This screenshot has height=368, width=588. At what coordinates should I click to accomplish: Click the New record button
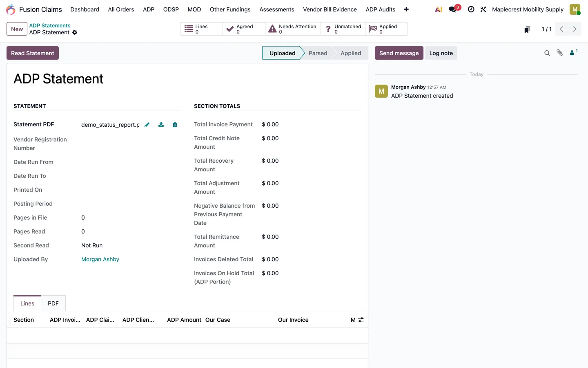tap(17, 29)
